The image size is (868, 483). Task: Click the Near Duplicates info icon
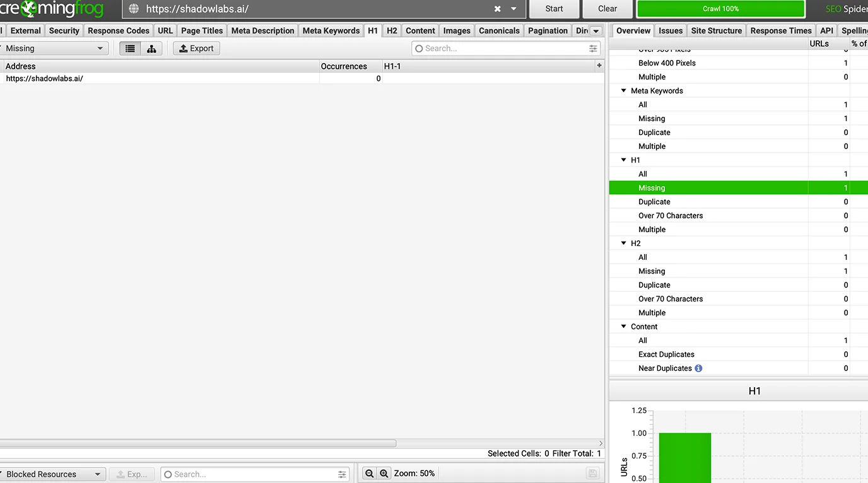tap(698, 368)
